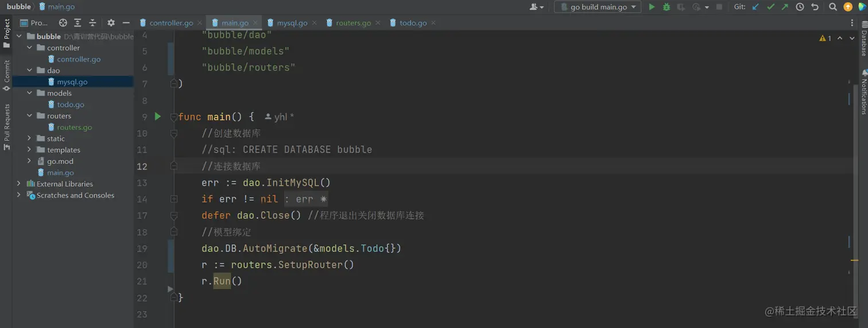
Task: Select mysql.go in project tree
Action: tap(72, 82)
